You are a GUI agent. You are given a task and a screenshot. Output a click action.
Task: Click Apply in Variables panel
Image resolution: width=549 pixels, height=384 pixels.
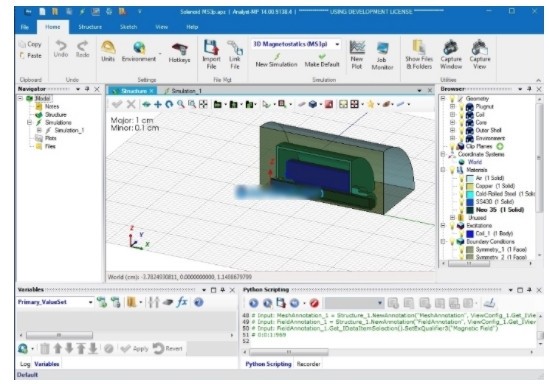(134, 349)
